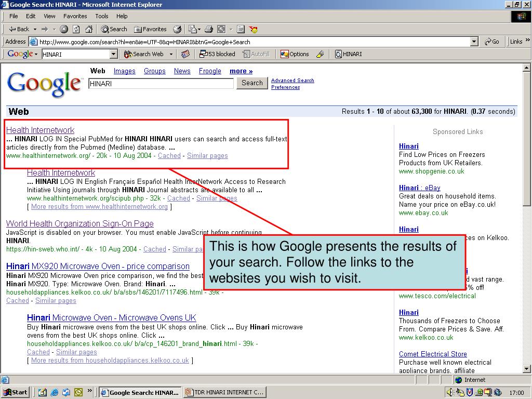Viewport: 532px width, 399px height.
Task: Open Back button history dropdown arrow
Action: (x=35, y=29)
